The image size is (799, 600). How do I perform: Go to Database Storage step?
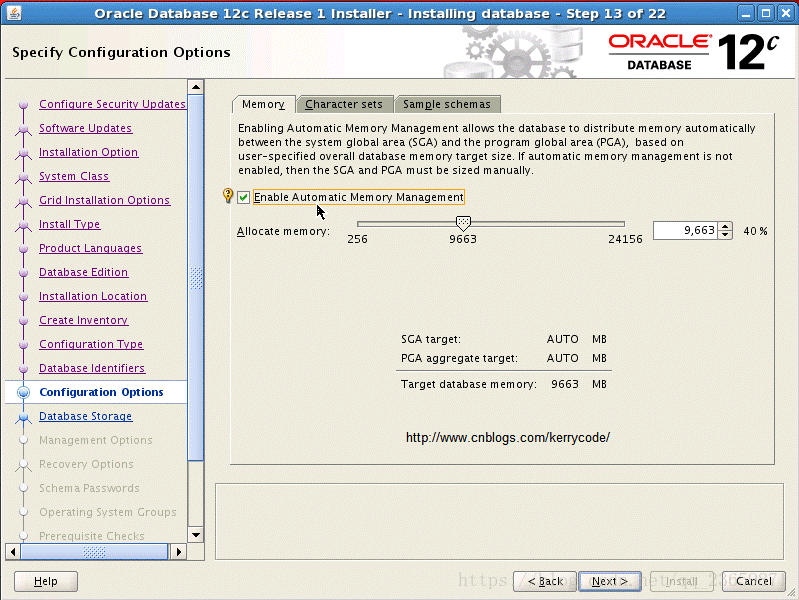pos(86,416)
